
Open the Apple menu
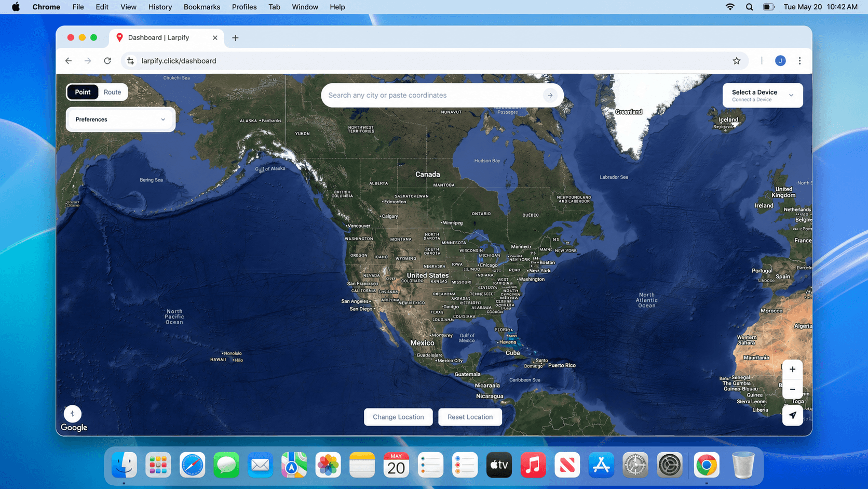coord(16,7)
